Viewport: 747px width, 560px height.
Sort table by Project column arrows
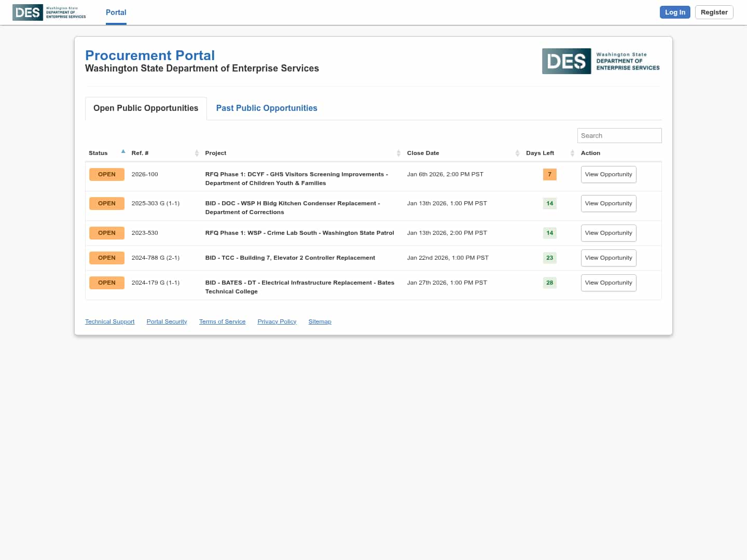click(x=398, y=153)
